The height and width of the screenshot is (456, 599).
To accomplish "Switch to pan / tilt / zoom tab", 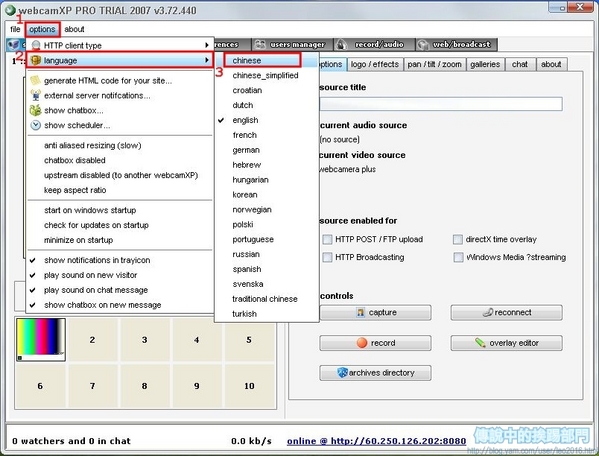I will (x=434, y=64).
